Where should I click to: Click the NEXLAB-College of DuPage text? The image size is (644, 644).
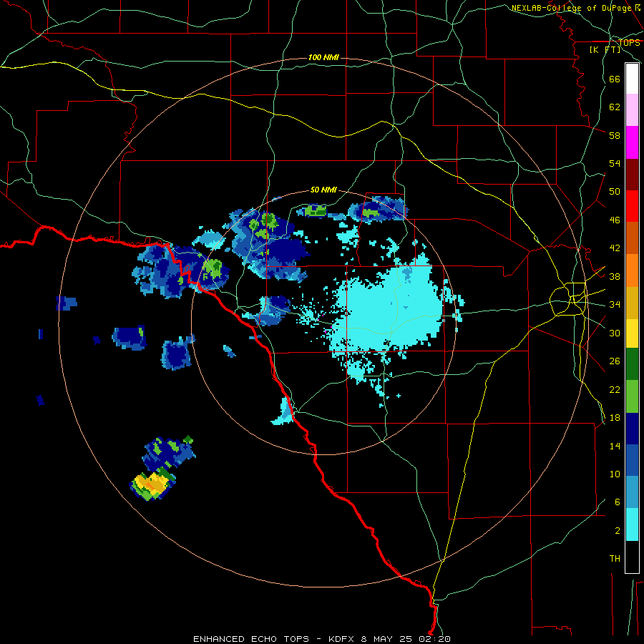[572, 8]
